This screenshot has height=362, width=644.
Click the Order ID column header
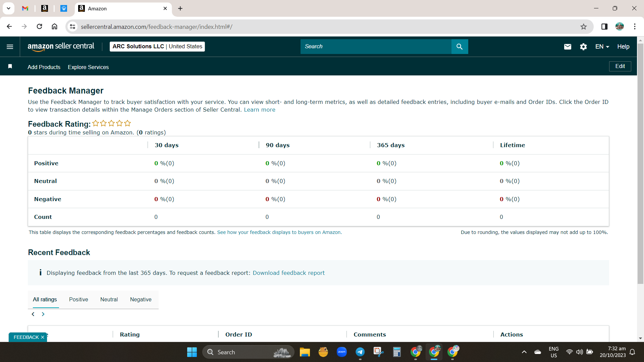click(238, 335)
